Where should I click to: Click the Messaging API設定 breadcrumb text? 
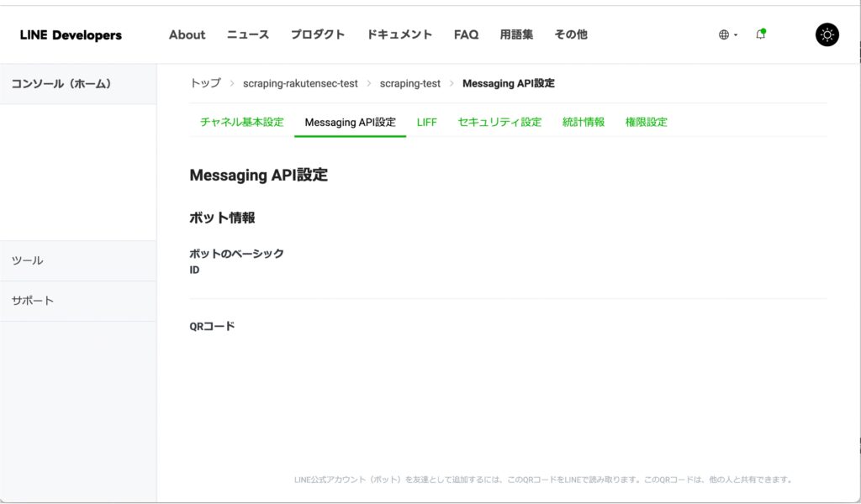509,83
